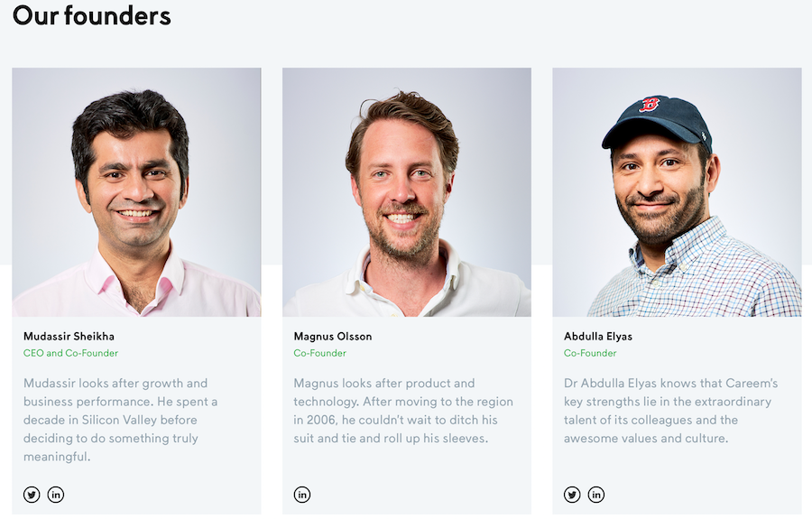Click Abdulla's bio about Careem's key strengths
The width and height of the screenshot is (812, 519).
pos(670,411)
